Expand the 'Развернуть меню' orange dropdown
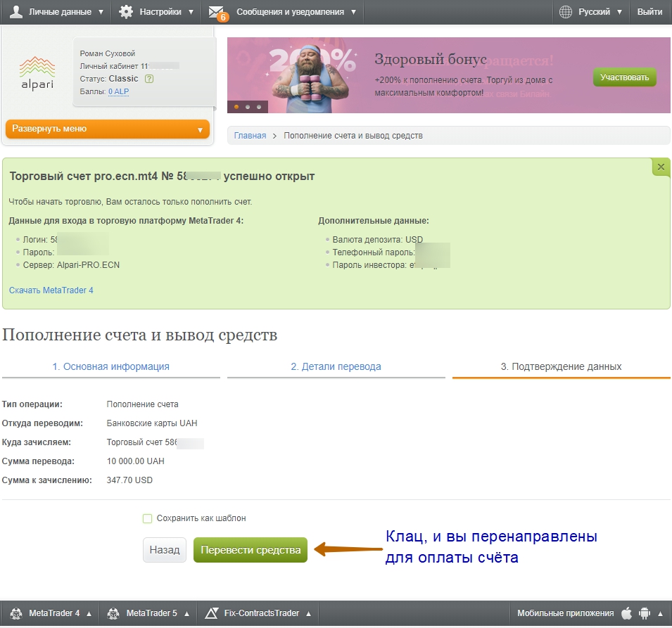The width and height of the screenshot is (672, 628). [108, 129]
